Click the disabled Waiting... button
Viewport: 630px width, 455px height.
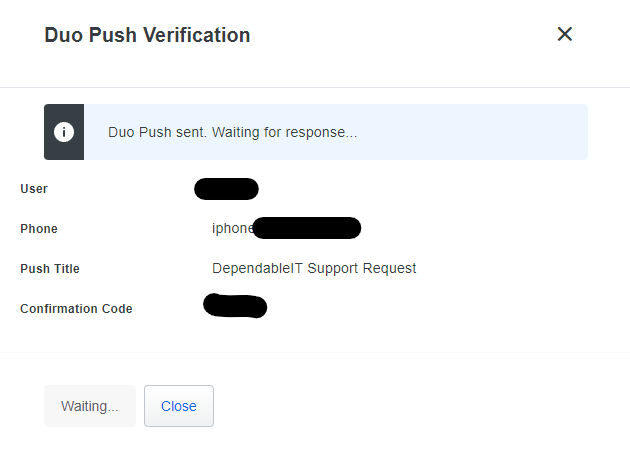(90, 406)
